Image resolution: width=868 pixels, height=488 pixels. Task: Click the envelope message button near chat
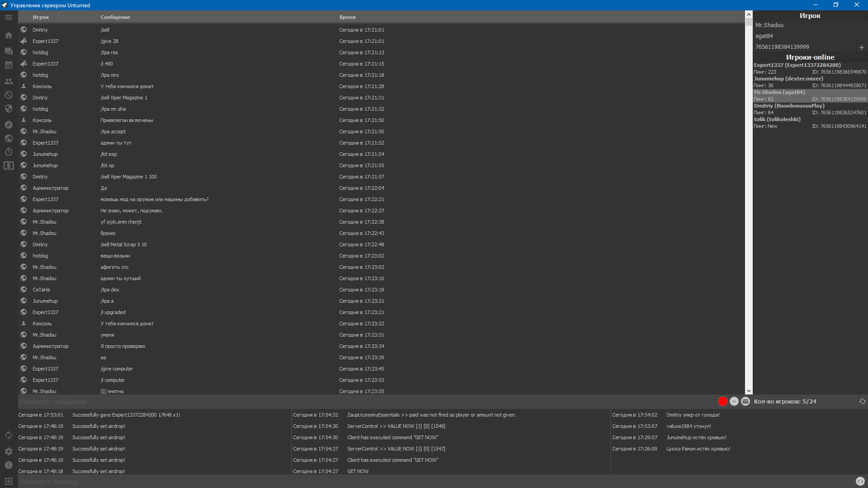(x=745, y=401)
